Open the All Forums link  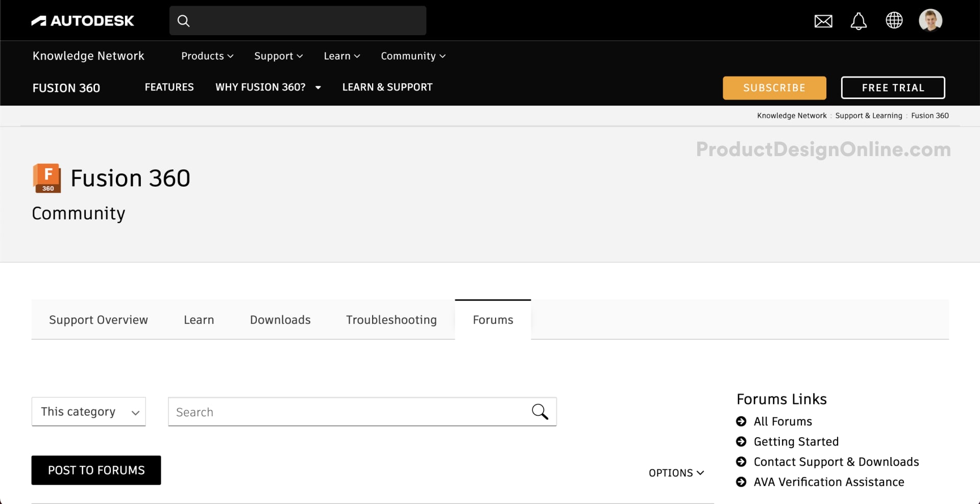(782, 421)
